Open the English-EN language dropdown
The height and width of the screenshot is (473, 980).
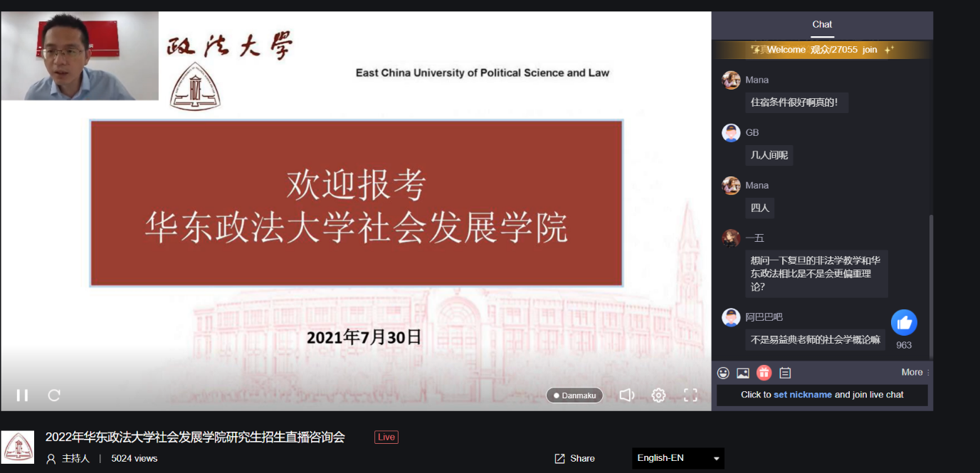[x=678, y=458]
